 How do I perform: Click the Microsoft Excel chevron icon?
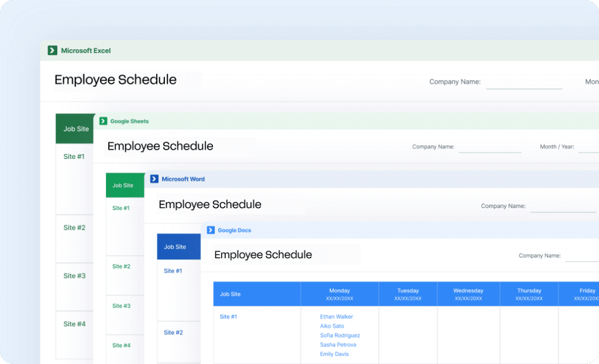(x=52, y=50)
